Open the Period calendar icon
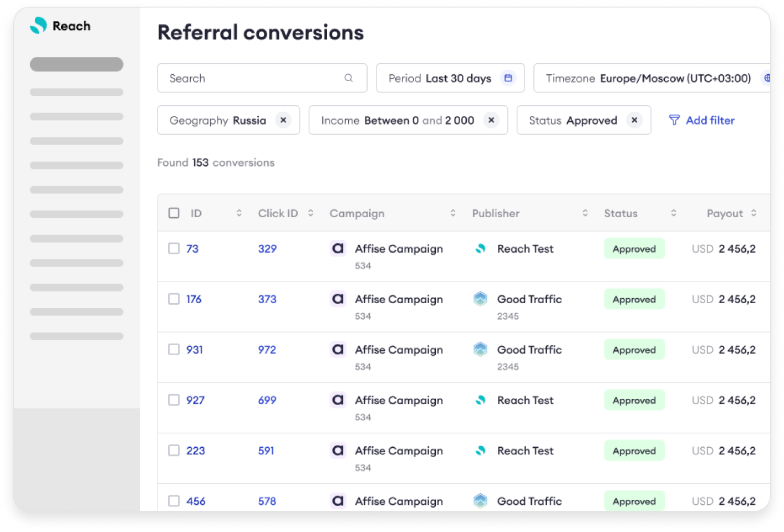Viewport: 784px width, 532px height. 508,78
